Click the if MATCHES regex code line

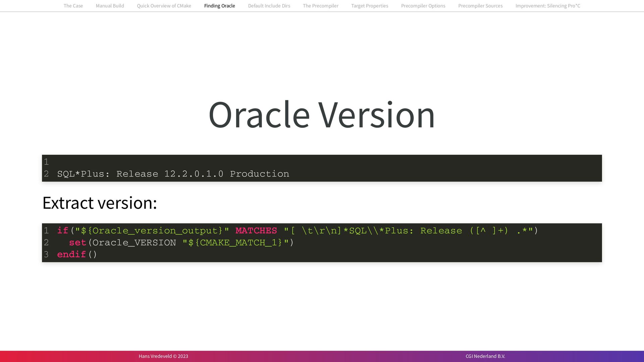[x=298, y=230]
